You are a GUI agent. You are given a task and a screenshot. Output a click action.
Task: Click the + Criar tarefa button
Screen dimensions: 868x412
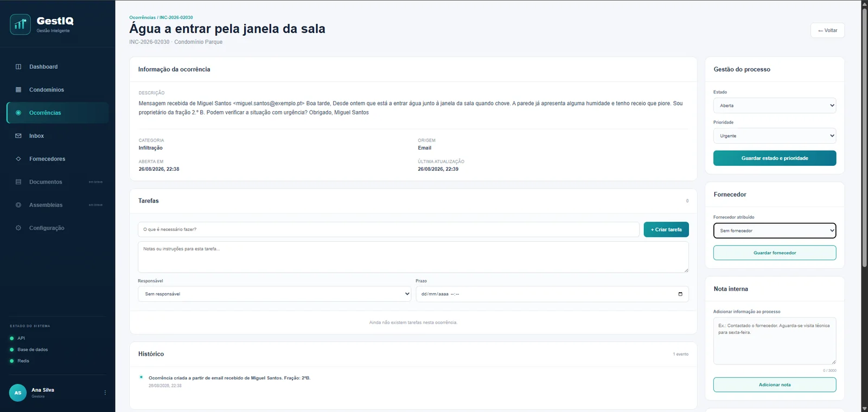click(x=666, y=230)
